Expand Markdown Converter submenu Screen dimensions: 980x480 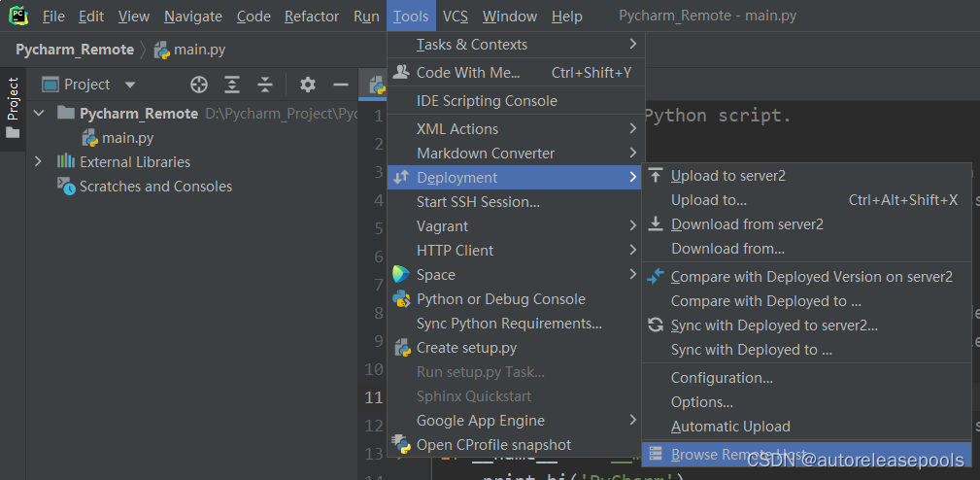[x=632, y=153]
